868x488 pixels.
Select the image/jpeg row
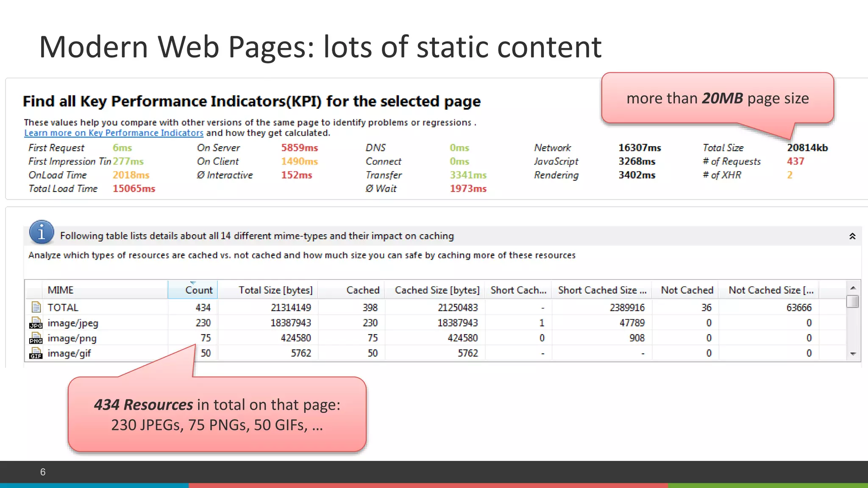[x=73, y=323]
